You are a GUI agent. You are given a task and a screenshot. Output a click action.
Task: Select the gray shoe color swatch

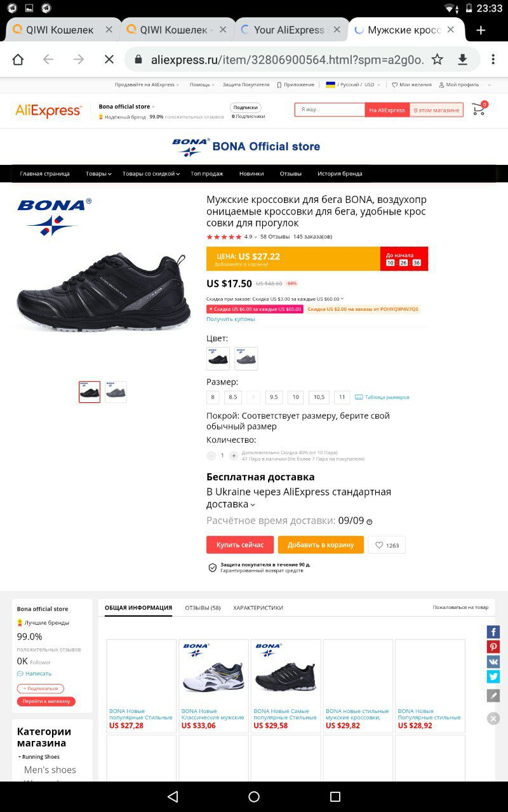(246, 358)
